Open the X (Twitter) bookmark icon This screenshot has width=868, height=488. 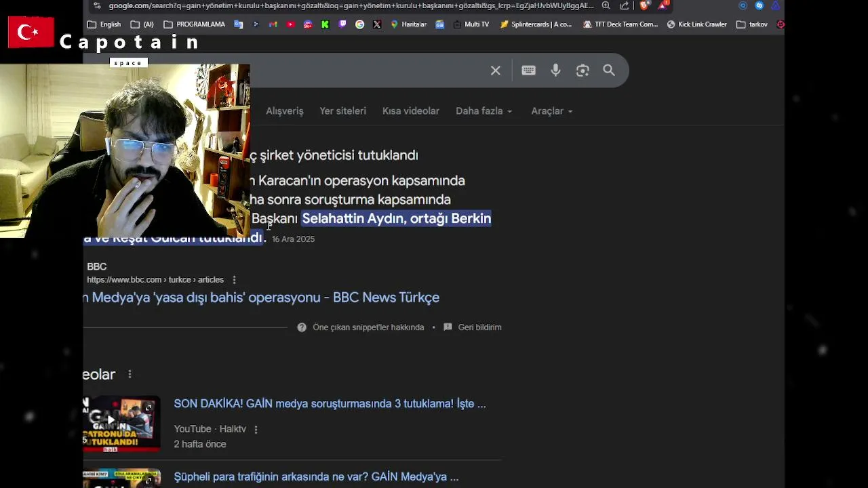[377, 24]
